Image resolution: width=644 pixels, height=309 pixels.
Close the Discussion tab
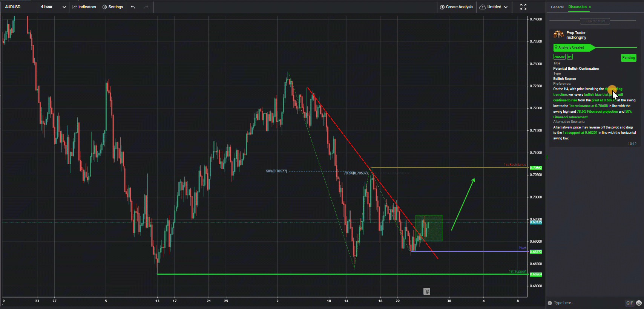[590, 7]
